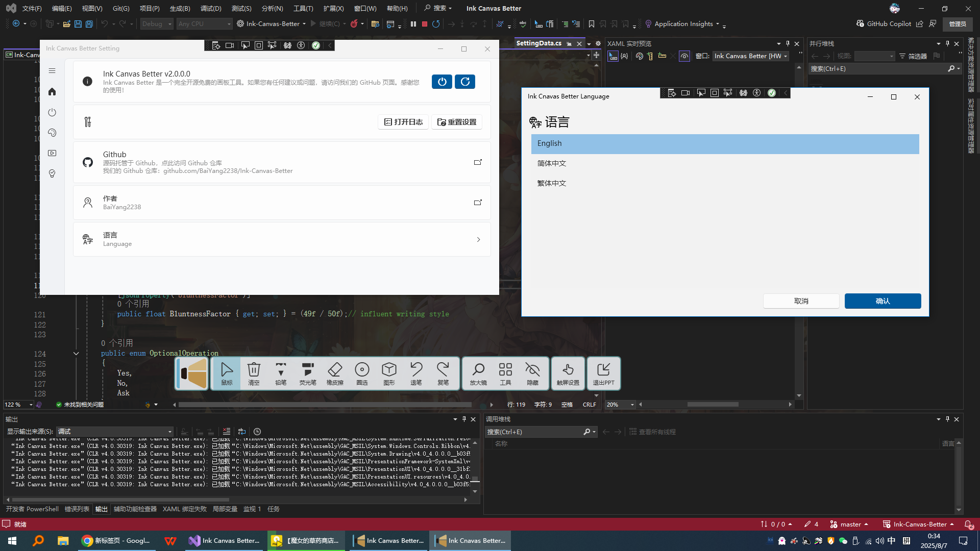
Task: Click the pause debugging button
Action: [x=413, y=24]
